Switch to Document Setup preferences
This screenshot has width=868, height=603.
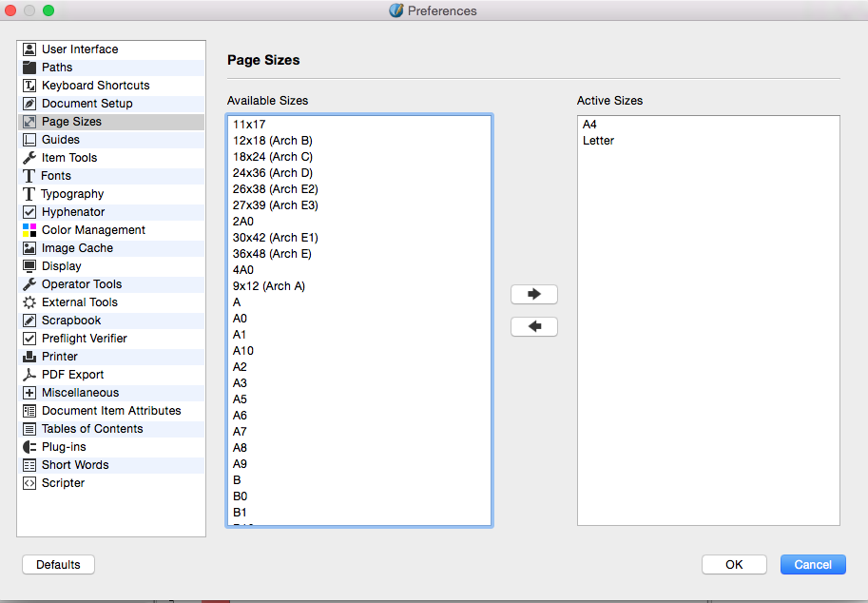pyautogui.click(x=87, y=104)
